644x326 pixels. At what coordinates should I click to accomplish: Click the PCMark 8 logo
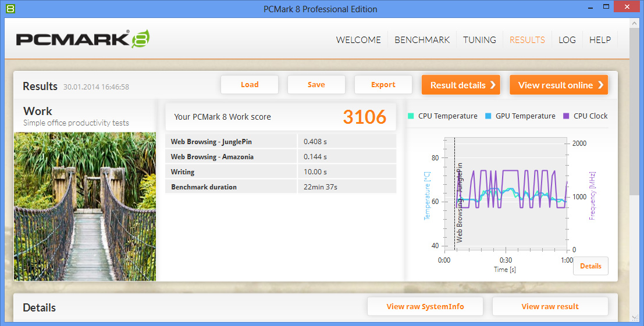[x=83, y=39]
